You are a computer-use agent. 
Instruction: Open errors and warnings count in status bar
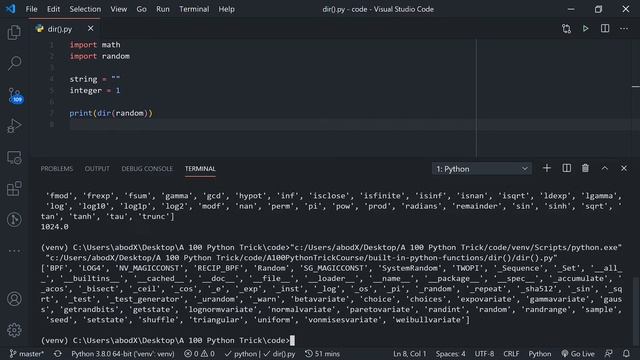[x=199, y=354]
